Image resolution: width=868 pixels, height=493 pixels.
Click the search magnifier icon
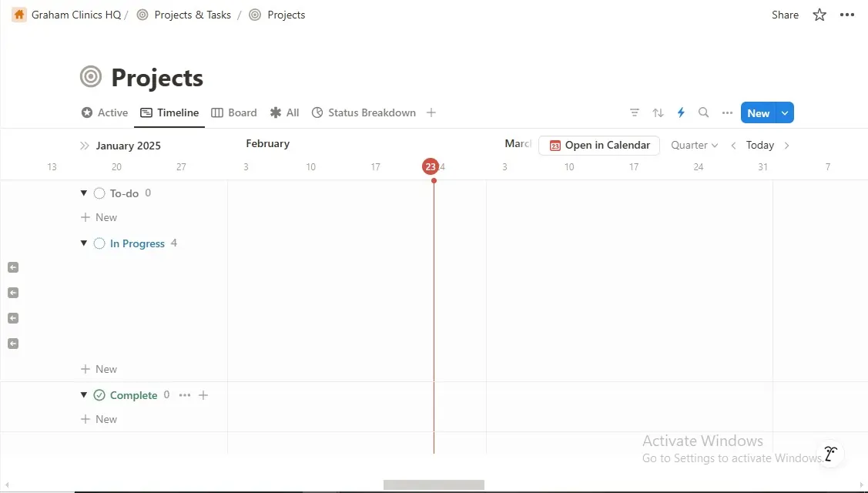(704, 112)
